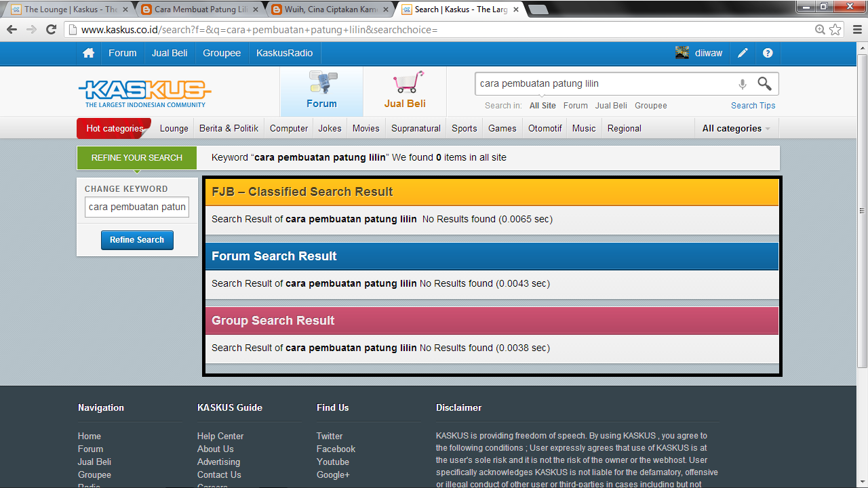Open the Chrome menu icon
The width and height of the screenshot is (868, 488).
click(x=856, y=30)
